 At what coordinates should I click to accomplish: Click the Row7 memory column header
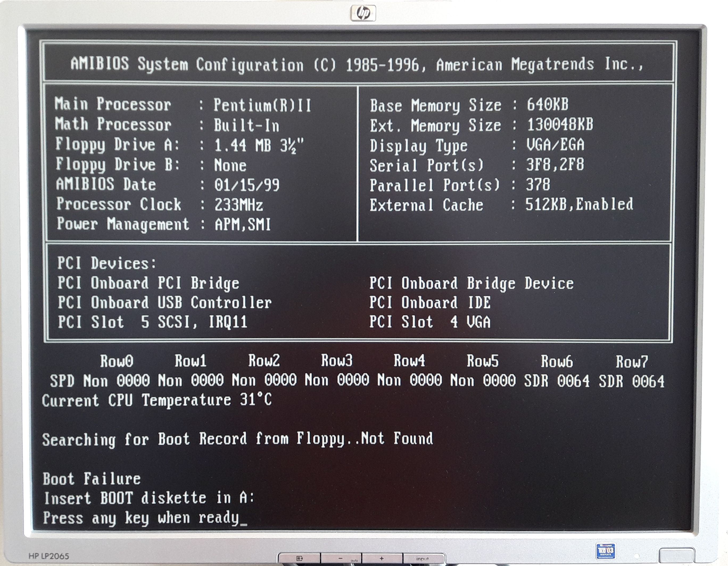pyautogui.click(x=631, y=361)
